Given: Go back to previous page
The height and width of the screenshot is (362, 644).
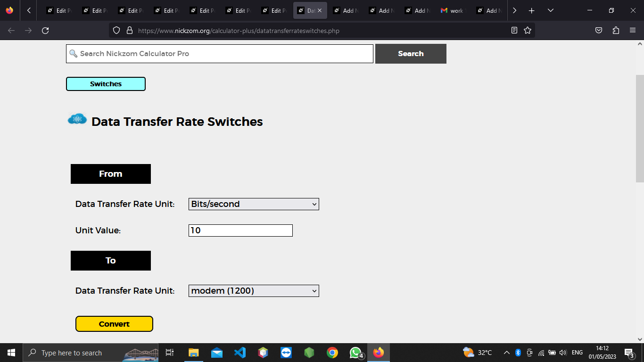Looking at the screenshot, I should coord(11,31).
